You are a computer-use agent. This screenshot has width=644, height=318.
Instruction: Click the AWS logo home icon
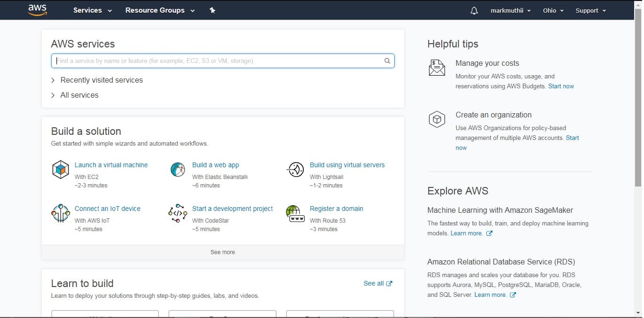(38, 10)
